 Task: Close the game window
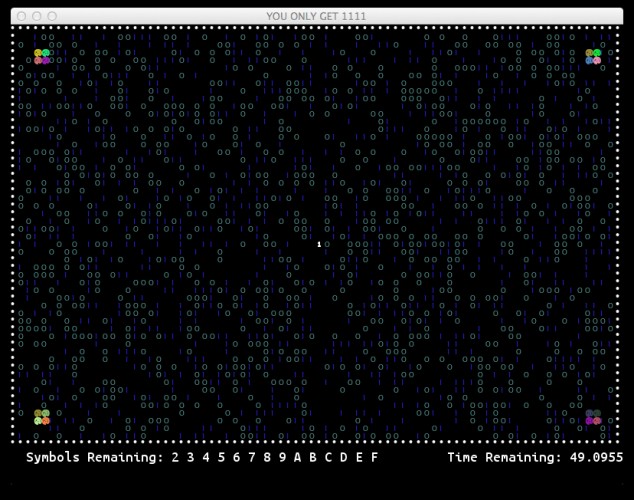[x=22, y=16]
